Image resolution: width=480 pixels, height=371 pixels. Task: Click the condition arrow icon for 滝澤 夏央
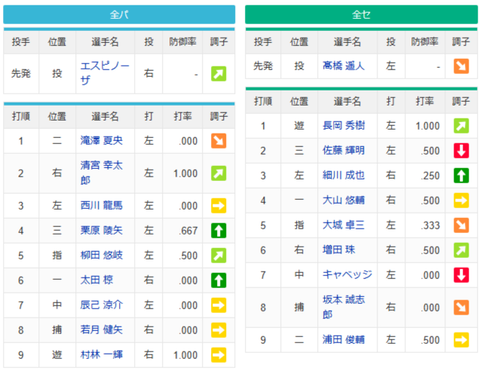tap(219, 141)
